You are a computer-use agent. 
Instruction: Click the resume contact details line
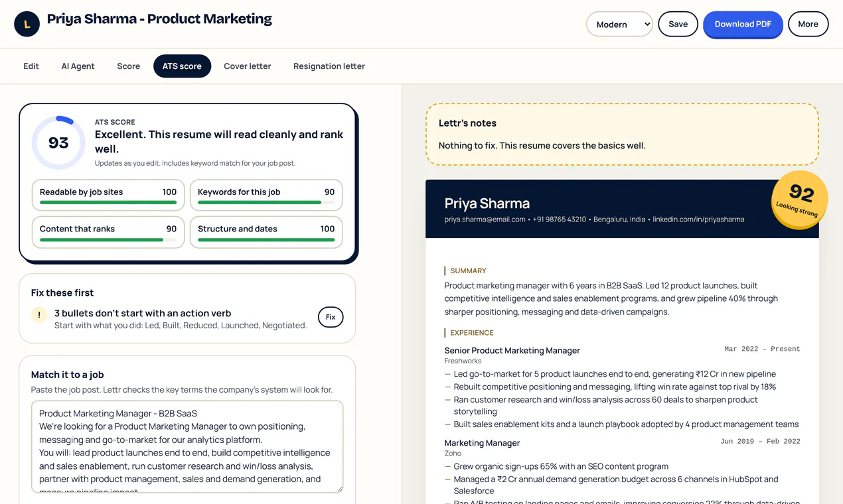[594, 220]
